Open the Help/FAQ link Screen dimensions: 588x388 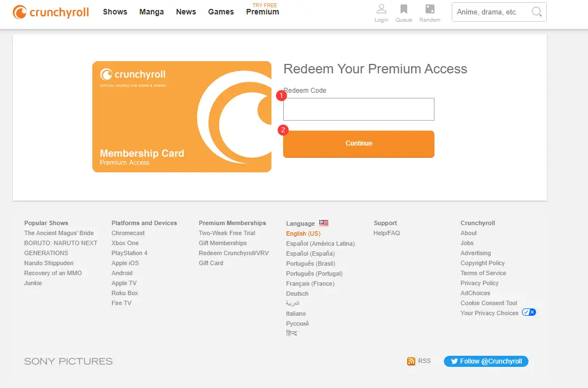(x=387, y=232)
